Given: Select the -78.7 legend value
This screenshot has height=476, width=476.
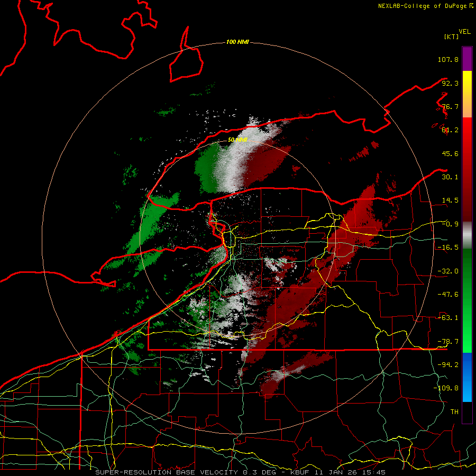Looking at the screenshot, I should pyautogui.click(x=448, y=342).
